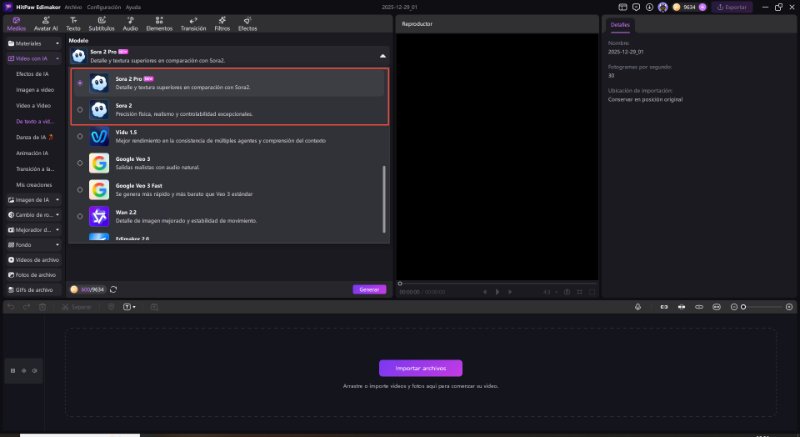This screenshot has height=437, width=800.
Task: Collapse the Modelo dropdown arrow
Action: [x=383, y=56]
